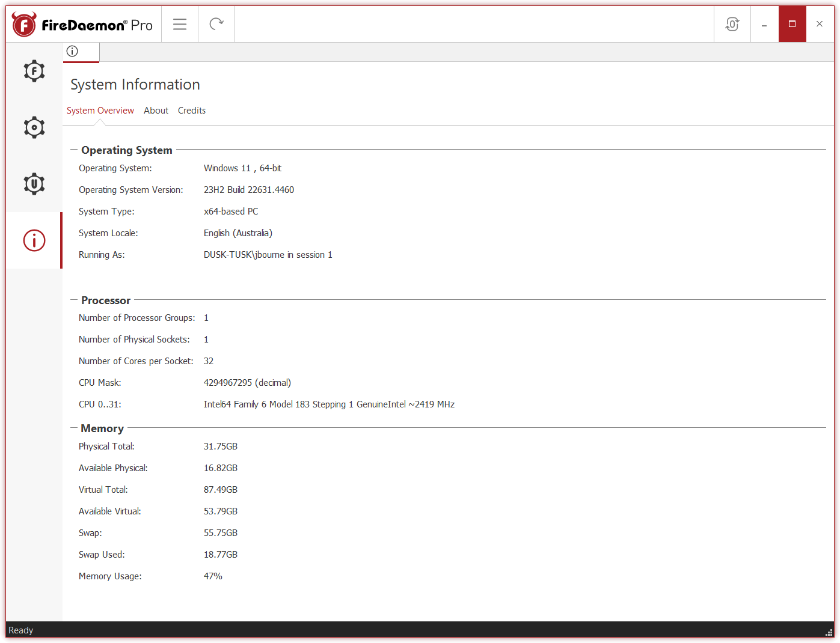Switch to the About tab

click(x=156, y=110)
